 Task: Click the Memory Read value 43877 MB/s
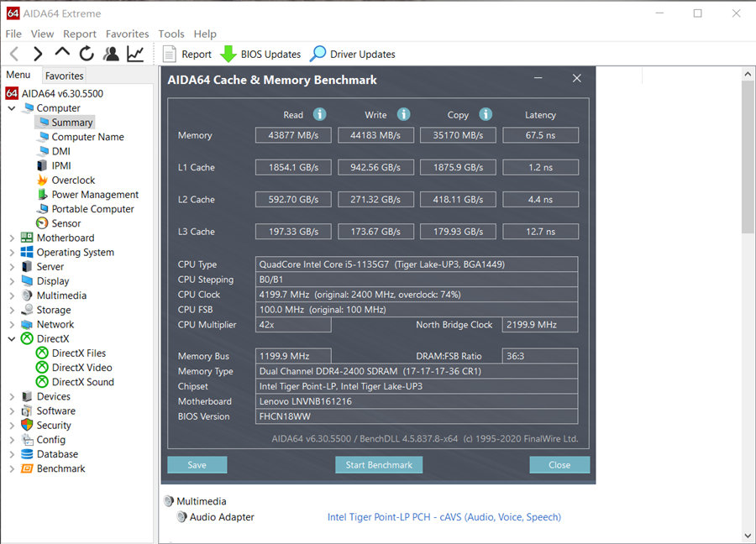[293, 135]
